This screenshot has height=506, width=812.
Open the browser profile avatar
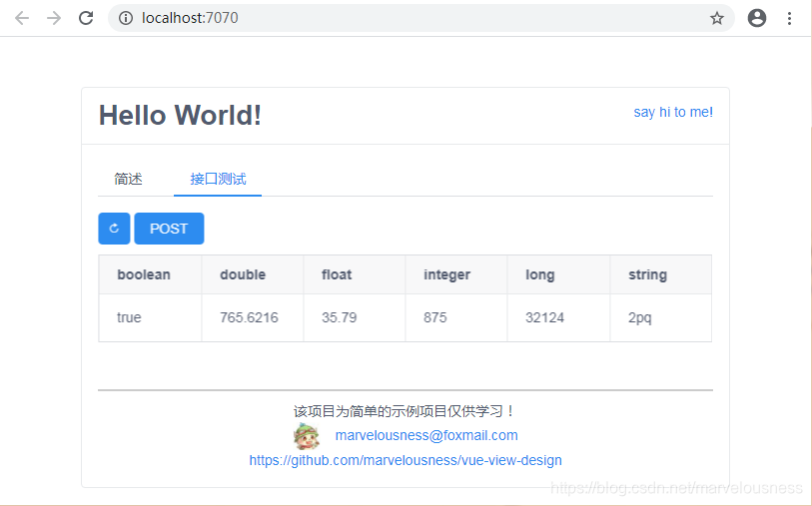point(757,18)
